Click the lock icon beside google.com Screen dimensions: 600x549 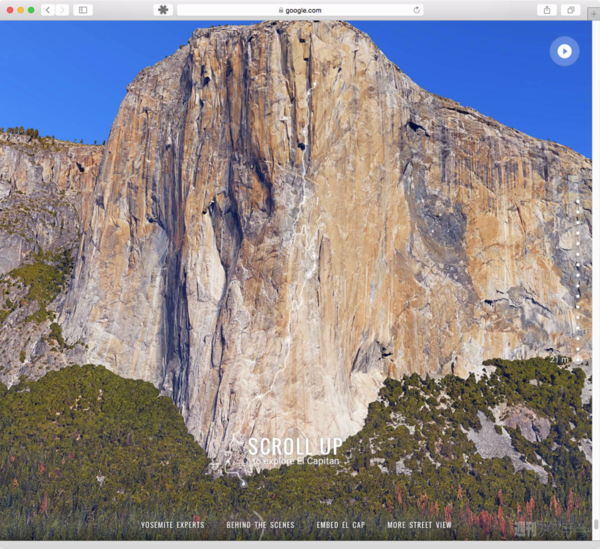click(x=281, y=10)
